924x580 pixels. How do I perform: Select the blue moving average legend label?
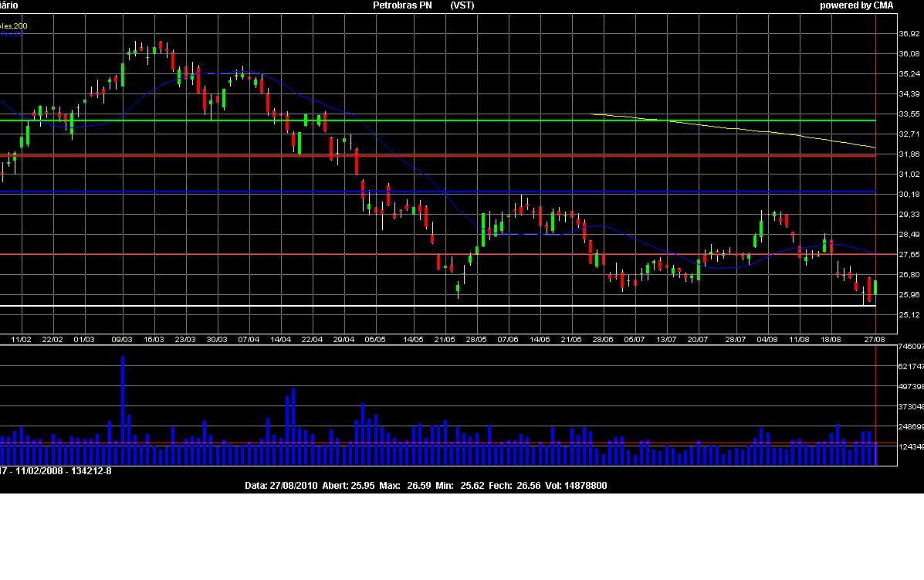pos(11,34)
